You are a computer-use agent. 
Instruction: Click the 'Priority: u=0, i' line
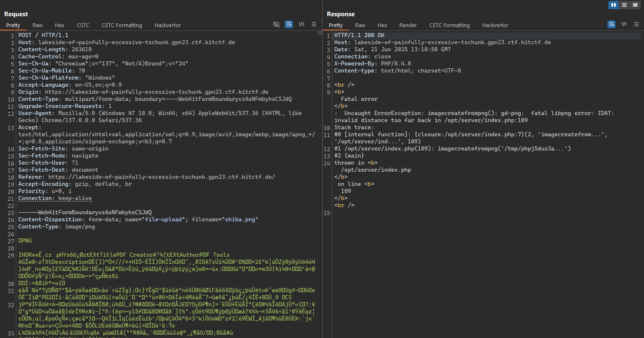pyautogui.click(x=45, y=191)
